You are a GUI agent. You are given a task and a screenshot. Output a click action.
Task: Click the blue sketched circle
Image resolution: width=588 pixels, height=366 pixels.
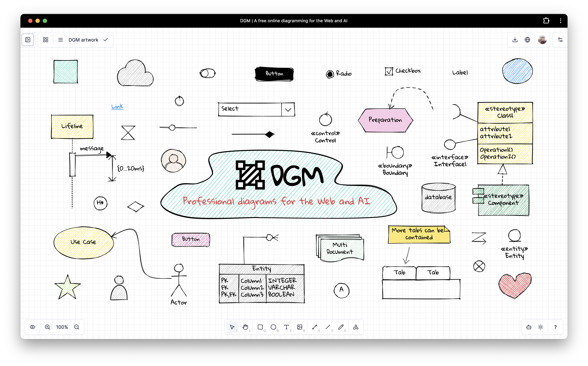[x=518, y=71]
